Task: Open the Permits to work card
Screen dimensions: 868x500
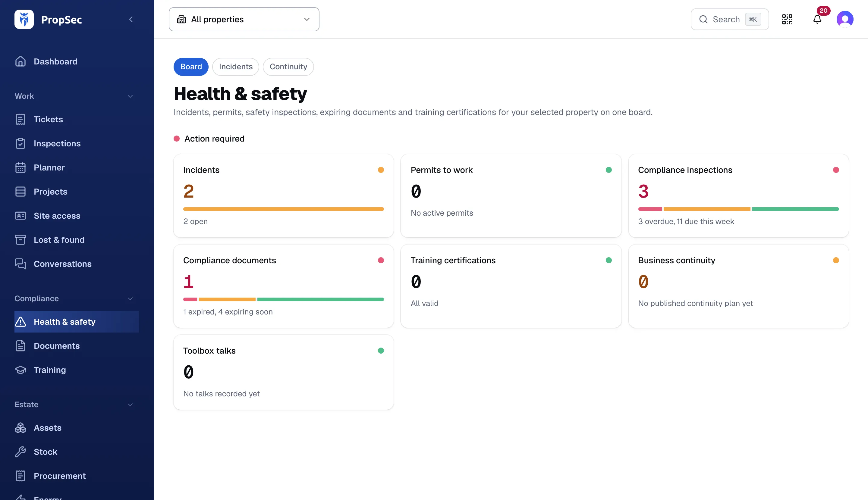Action: [511, 196]
